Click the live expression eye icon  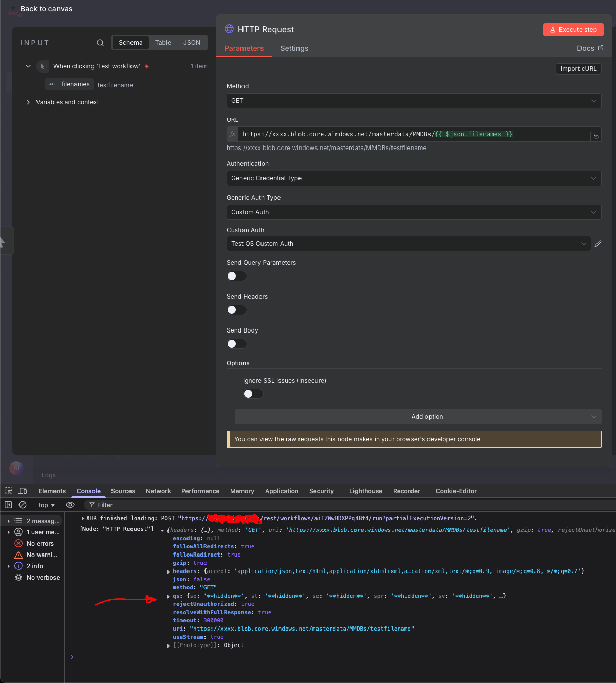click(x=70, y=505)
